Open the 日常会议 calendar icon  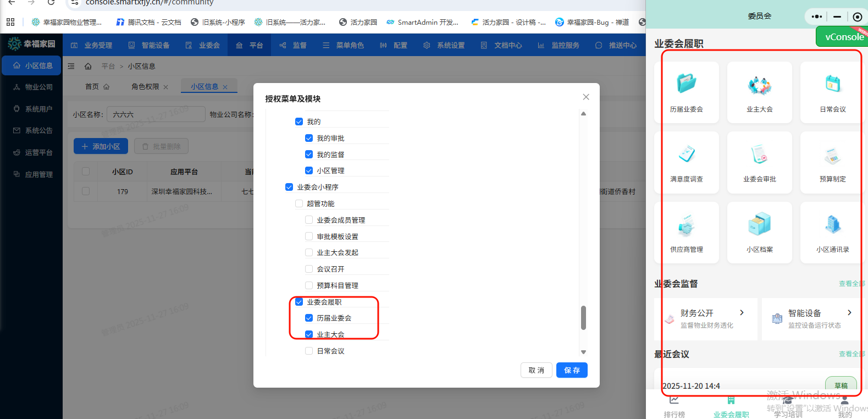pos(833,84)
